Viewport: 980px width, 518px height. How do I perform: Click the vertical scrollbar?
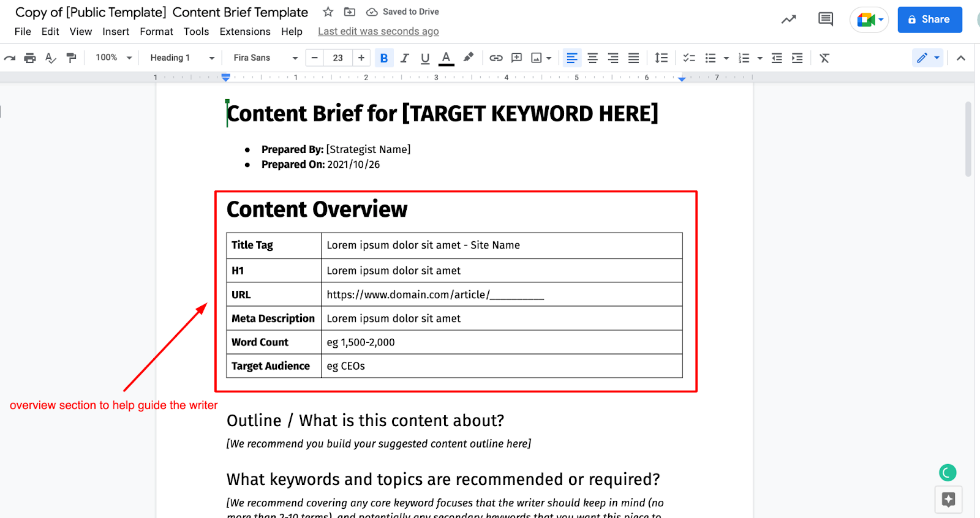tap(968, 140)
